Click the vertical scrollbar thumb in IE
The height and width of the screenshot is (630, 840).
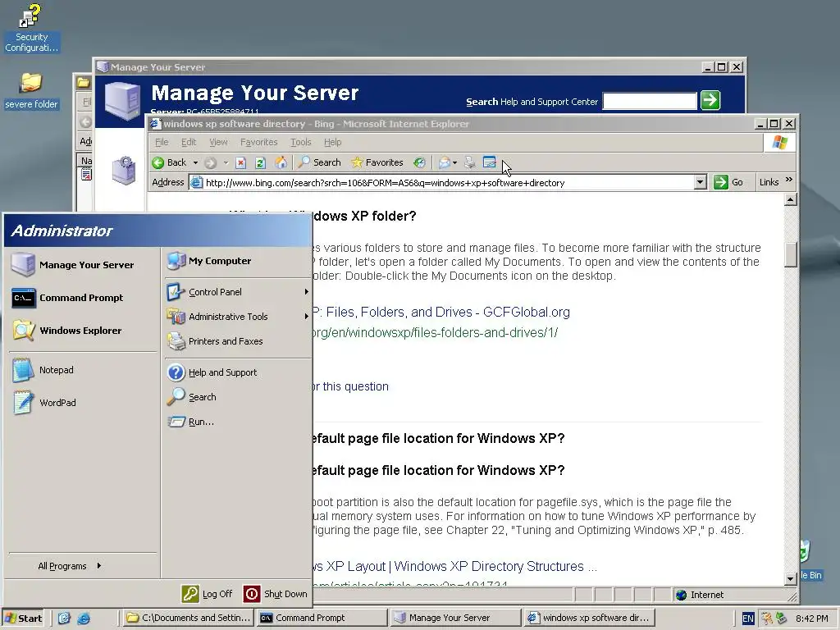790,254
